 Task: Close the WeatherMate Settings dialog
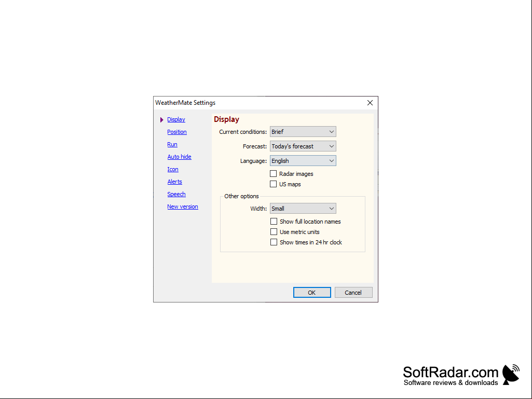click(370, 103)
